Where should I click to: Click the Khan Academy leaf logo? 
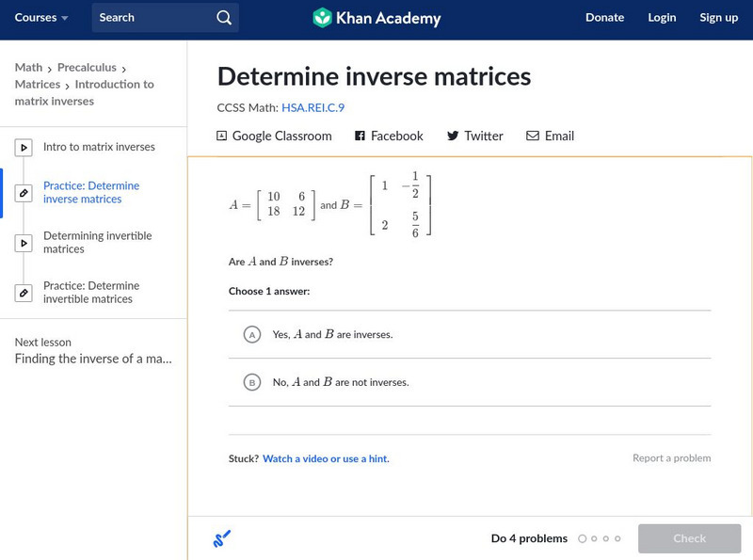[323, 18]
